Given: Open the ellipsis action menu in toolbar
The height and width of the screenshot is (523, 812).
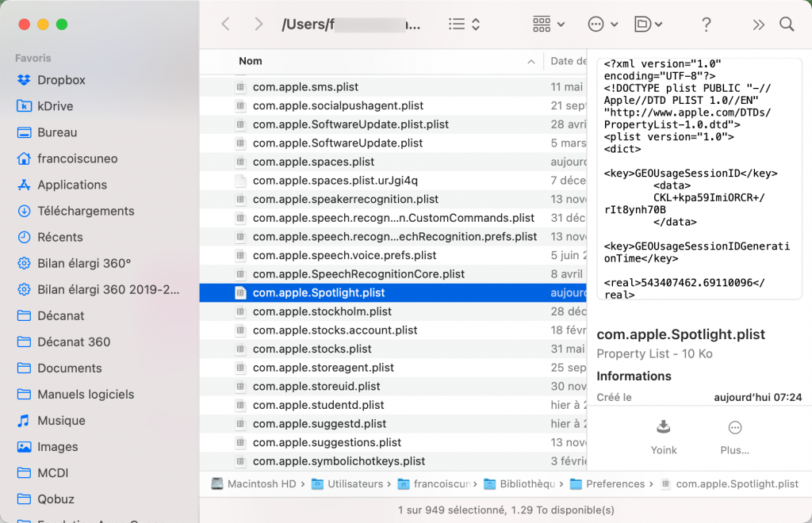Looking at the screenshot, I should point(603,24).
